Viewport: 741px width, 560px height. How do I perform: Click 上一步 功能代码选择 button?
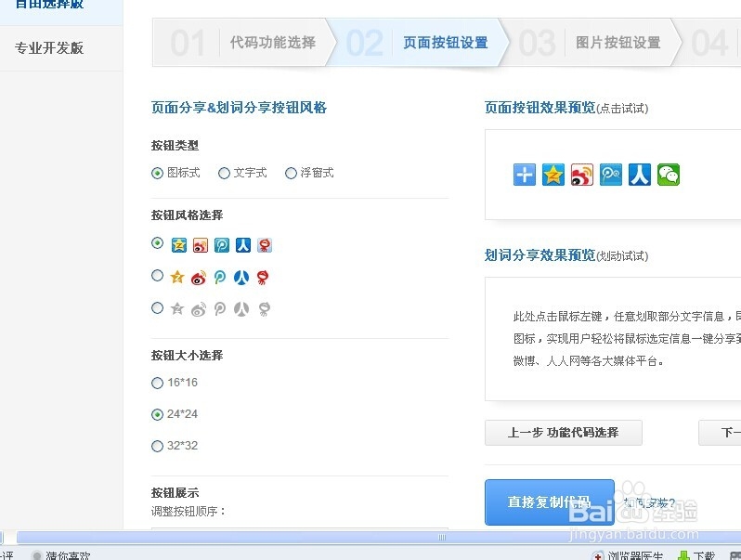click(564, 433)
